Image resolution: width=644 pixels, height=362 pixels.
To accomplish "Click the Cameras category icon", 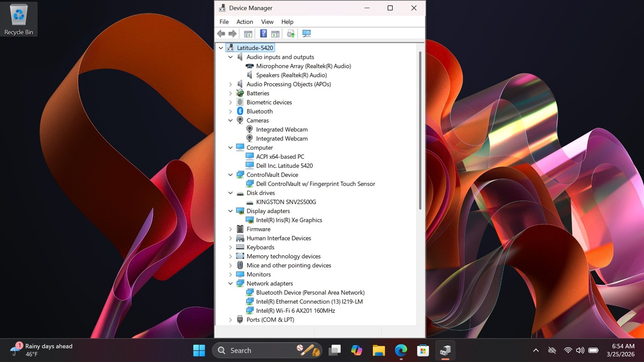I will 240,120.
